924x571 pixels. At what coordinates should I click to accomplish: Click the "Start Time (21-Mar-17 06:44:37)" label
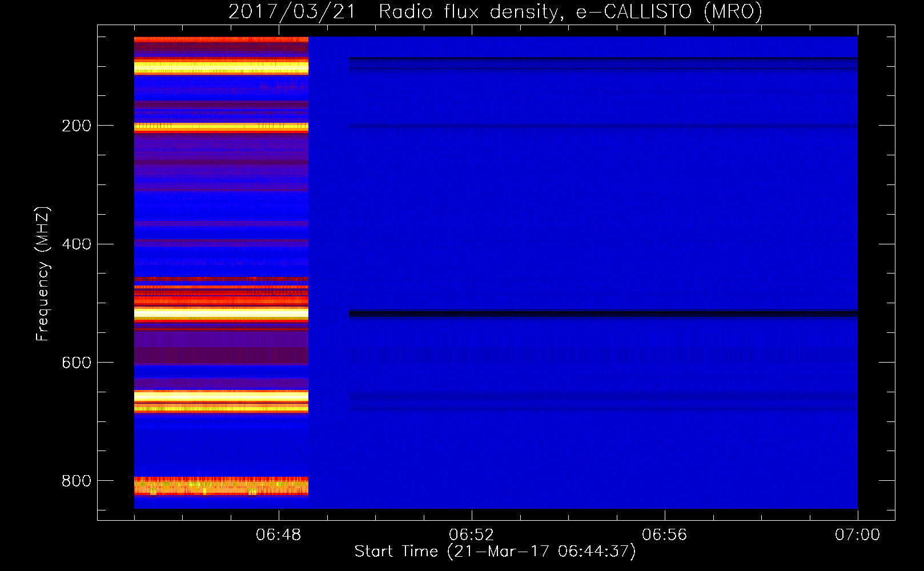[495, 551]
